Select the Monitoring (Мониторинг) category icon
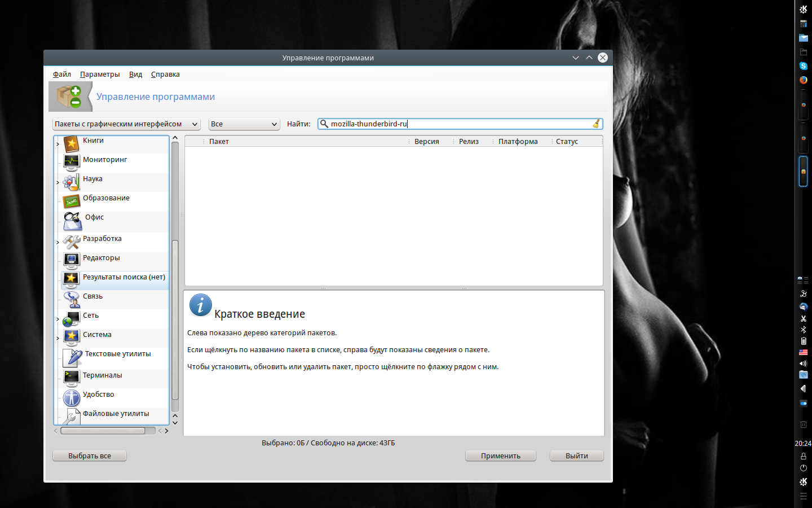Screen dimensions: 812x508 coord(72,163)
